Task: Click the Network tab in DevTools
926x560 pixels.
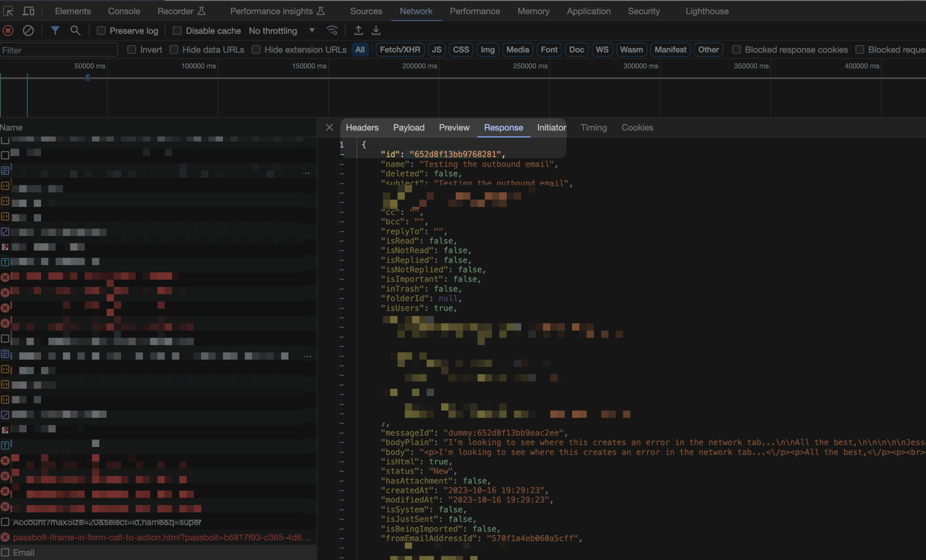Action: [x=416, y=11]
